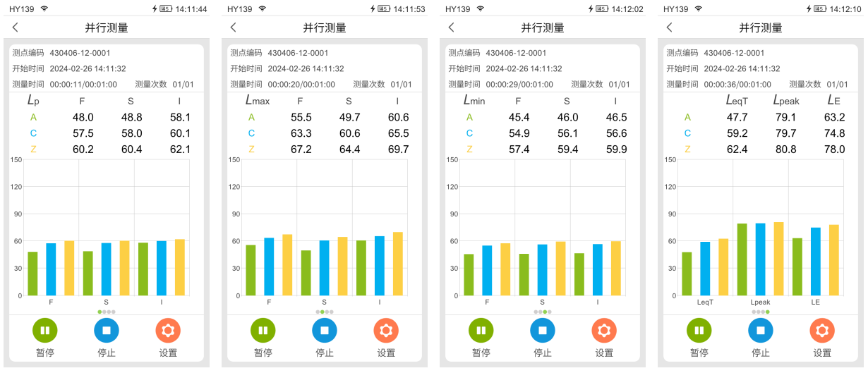This screenshot has height=373, width=868.
Task: Tap stop icon on the Lmax screen
Action: 325,330
